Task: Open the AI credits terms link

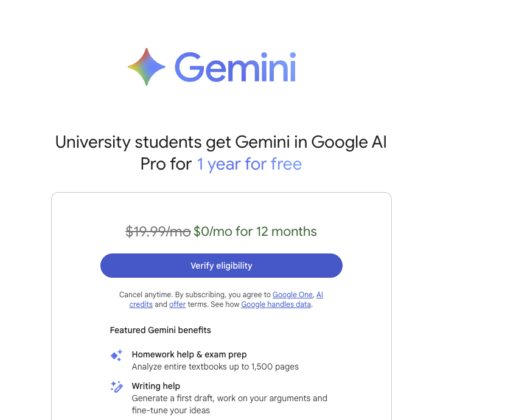Action: [x=319, y=295]
